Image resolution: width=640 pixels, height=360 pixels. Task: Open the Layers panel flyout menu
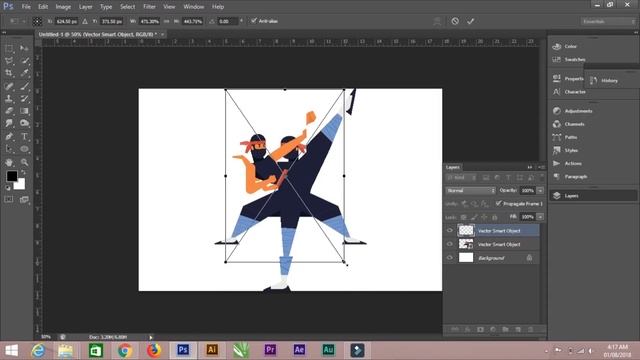[541, 167]
